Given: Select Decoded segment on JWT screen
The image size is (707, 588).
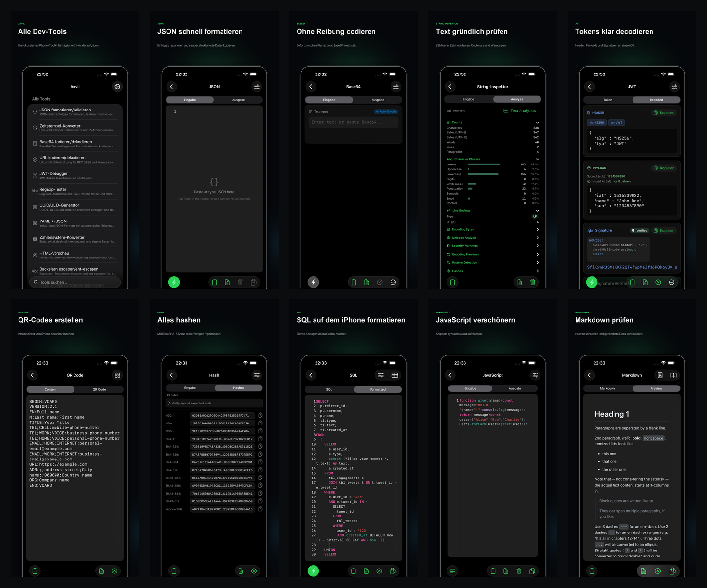Looking at the screenshot, I should point(656,100).
